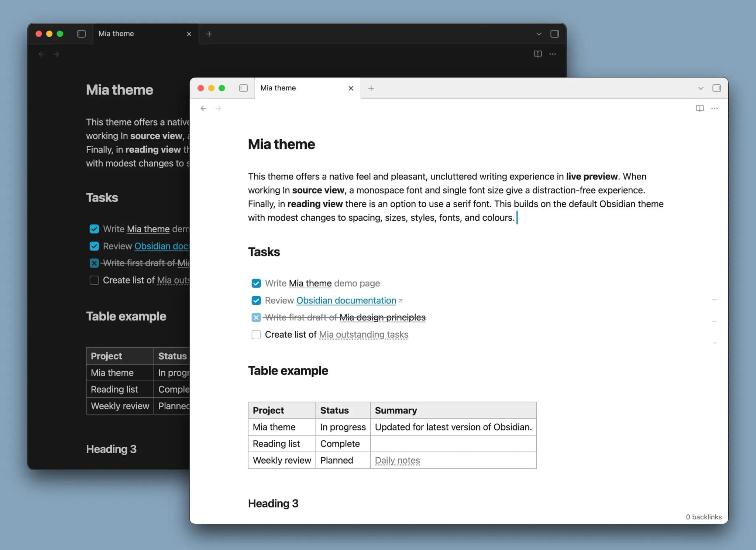756x550 pixels.
Task: Open new tab in dark window
Action: (x=209, y=34)
